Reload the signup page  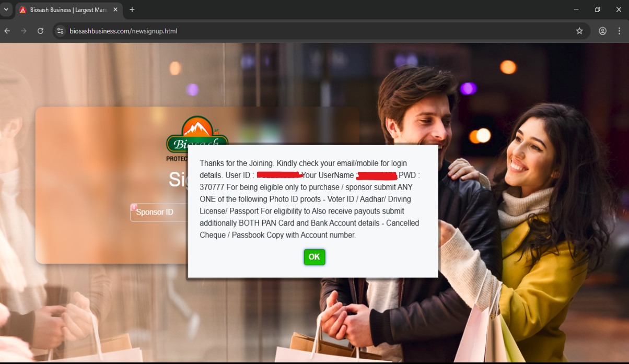(x=40, y=31)
